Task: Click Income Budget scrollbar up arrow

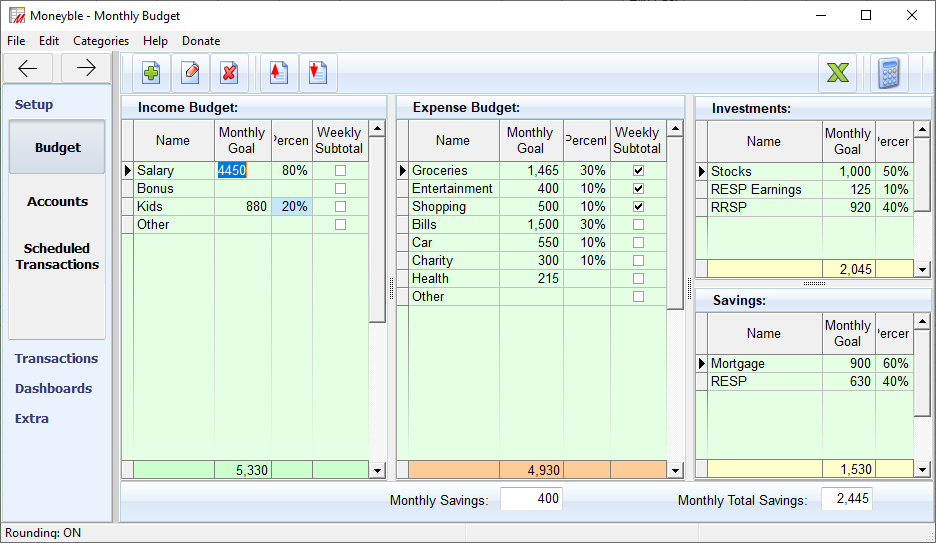Action: click(377, 128)
